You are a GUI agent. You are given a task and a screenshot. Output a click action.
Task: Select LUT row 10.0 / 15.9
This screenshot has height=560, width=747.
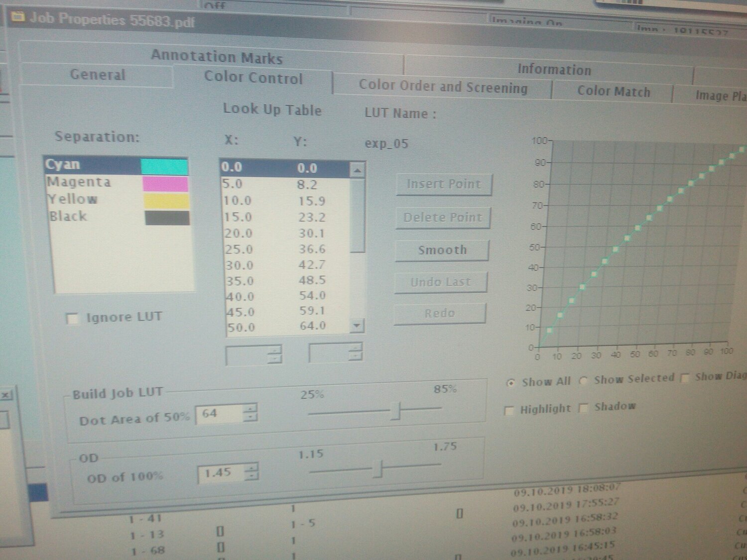pyautogui.click(x=286, y=201)
